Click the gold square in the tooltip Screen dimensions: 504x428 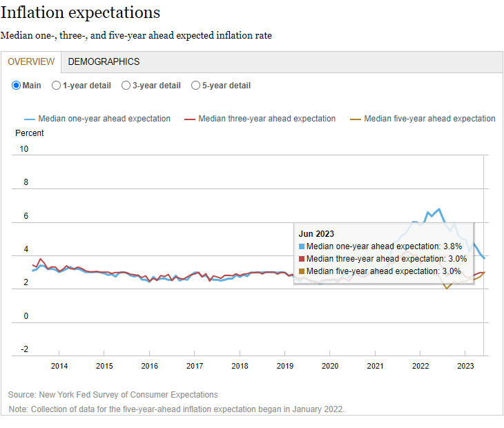point(302,271)
